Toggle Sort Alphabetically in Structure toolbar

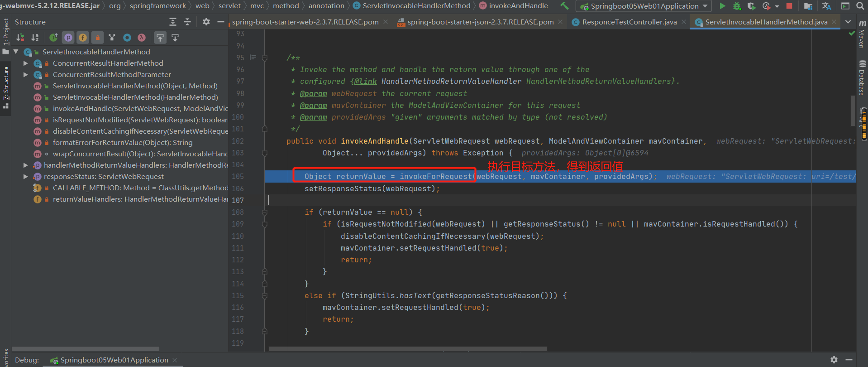tap(35, 38)
